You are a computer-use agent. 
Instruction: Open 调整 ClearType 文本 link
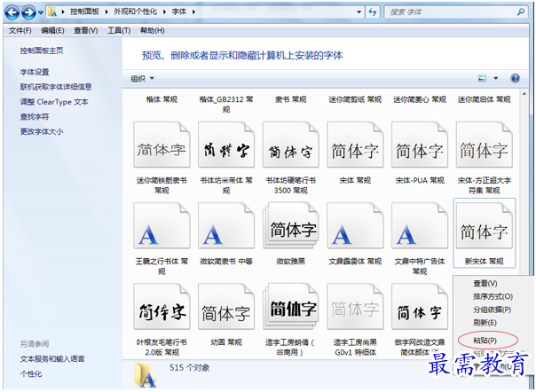point(54,102)
